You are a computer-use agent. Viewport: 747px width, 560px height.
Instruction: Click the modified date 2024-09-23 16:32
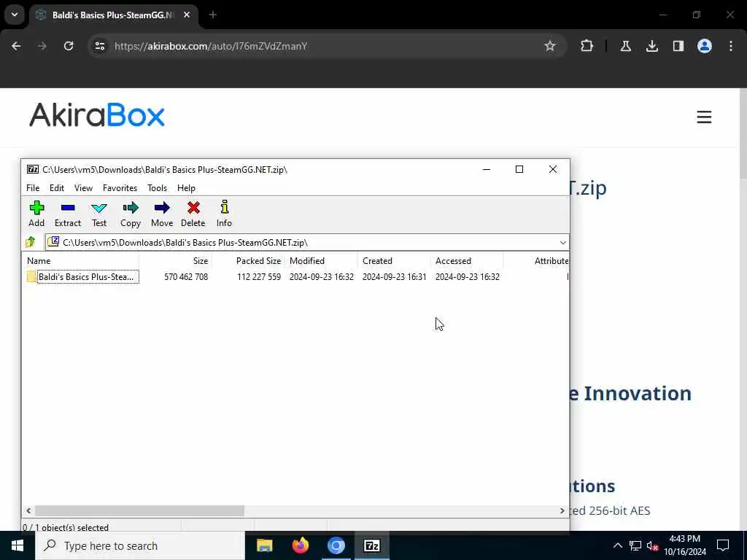pyautogui.click(x=322, y=276)
